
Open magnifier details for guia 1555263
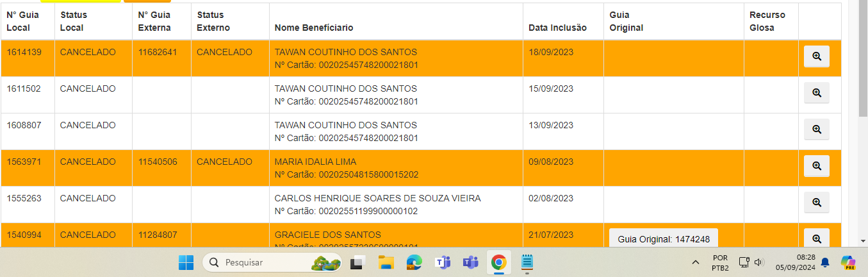click(x=817, y=203)
